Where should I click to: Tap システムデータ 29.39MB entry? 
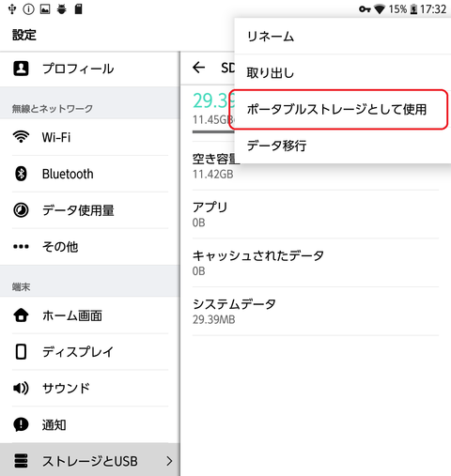click(x=316, y=312)
